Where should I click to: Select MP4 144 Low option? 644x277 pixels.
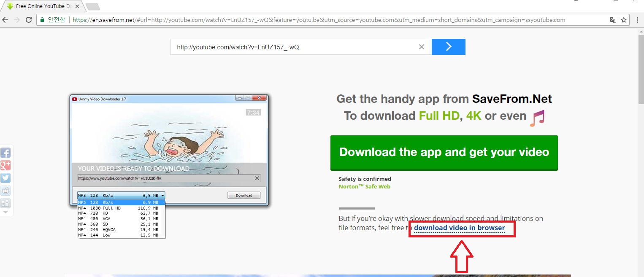point(121,235)
